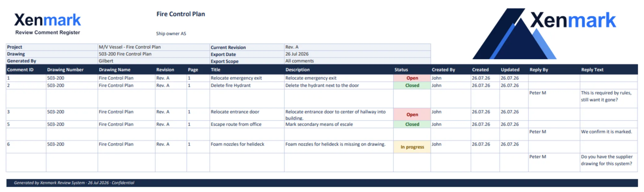Screen dimensions: 644x192
Task: Click the reply 'This is required by rules'
Action: 606,96
